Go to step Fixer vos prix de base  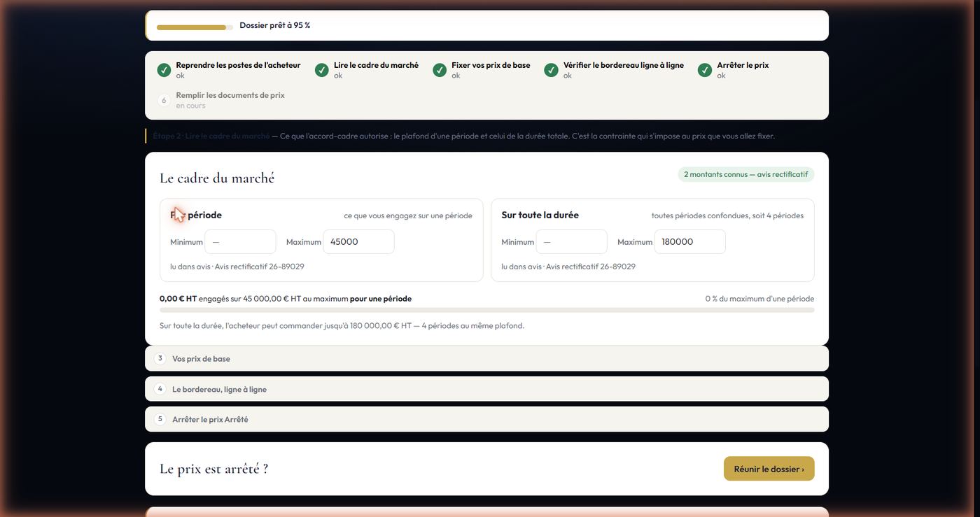(482, 70)
